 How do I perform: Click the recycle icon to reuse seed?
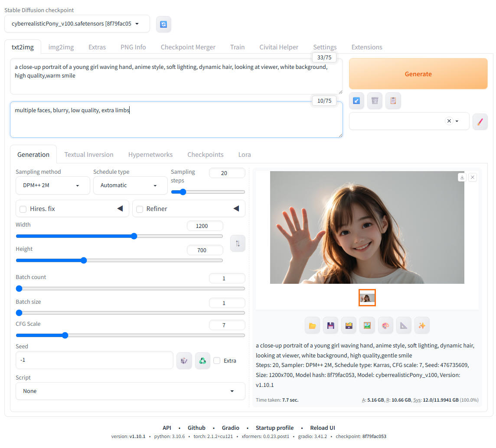click(202, 360)
